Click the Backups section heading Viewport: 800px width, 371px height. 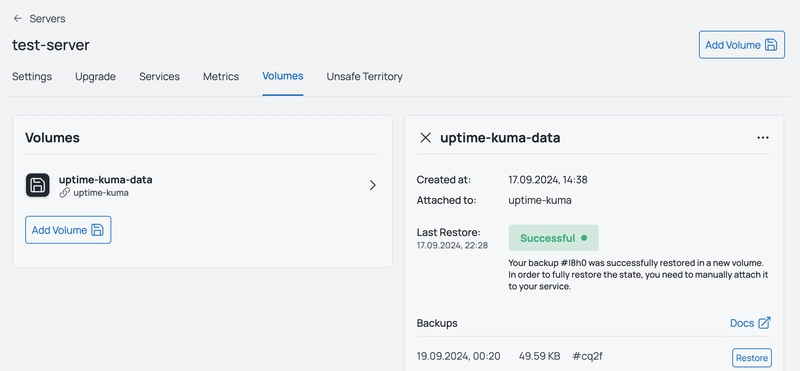point(437,323)
